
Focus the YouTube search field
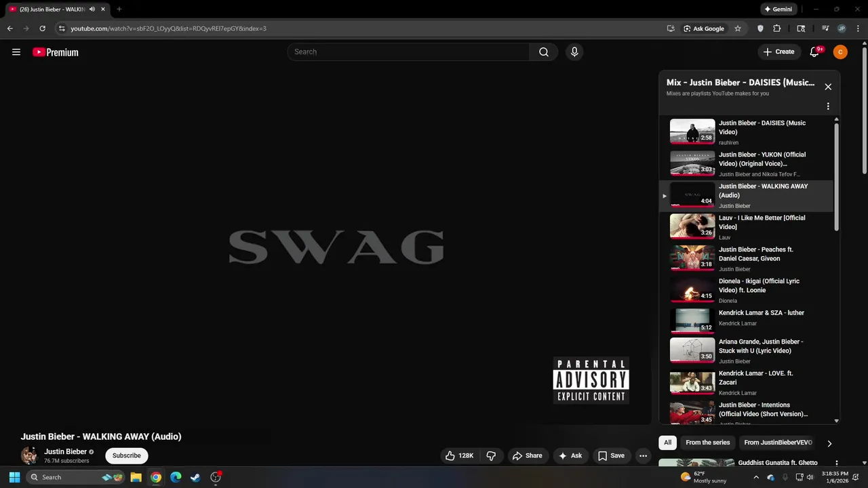coord(409,52)
